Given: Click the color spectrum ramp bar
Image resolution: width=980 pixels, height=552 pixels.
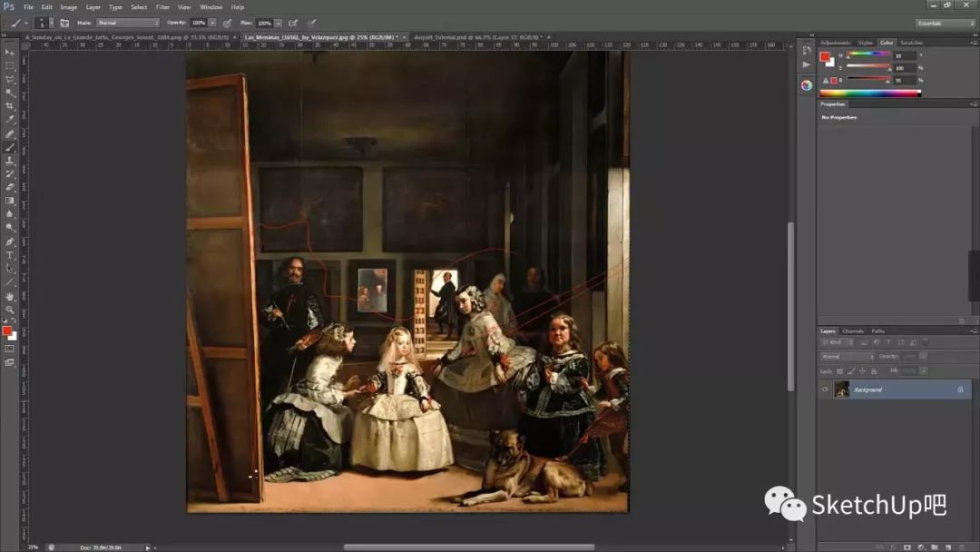Looking at the screenshot, I should (870, 94).
